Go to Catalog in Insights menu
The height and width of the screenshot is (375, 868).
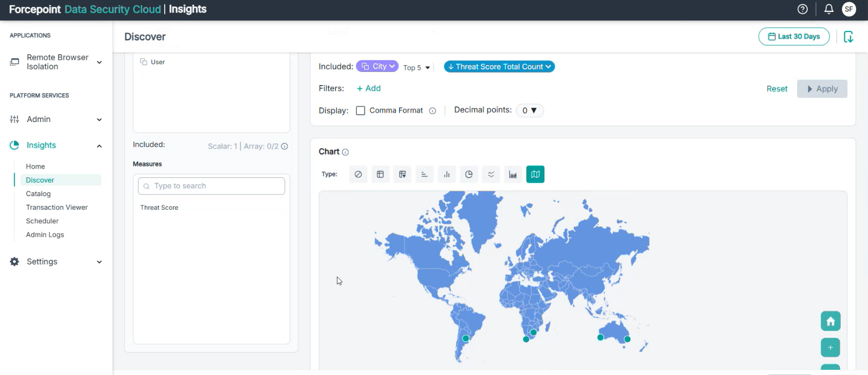(x=39, y=193)
